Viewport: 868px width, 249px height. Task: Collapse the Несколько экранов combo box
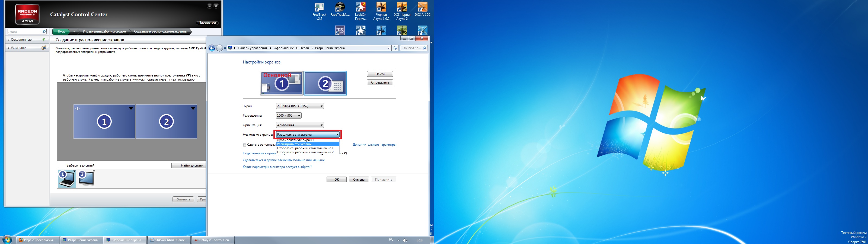(x=308, y=135)
